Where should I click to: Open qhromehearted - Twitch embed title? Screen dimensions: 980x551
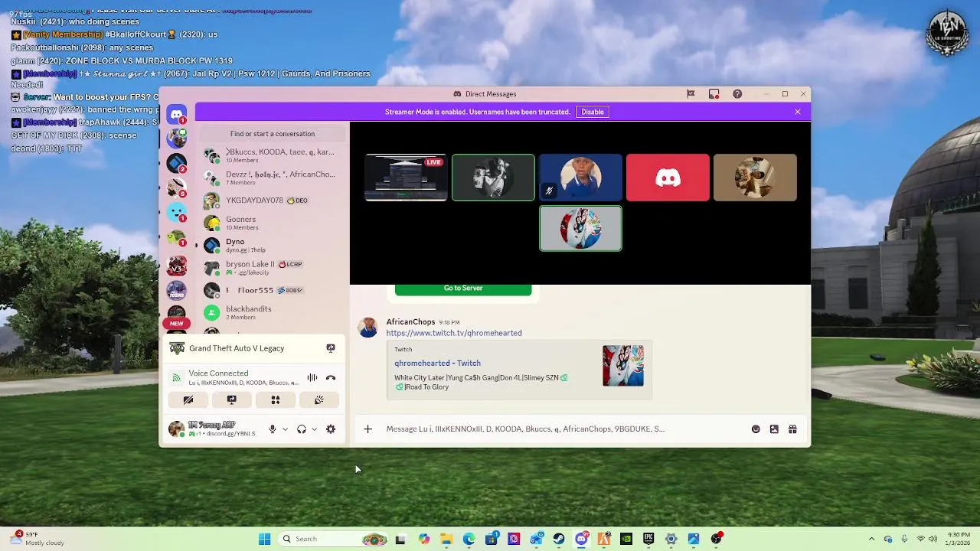[x=437, y=364]
